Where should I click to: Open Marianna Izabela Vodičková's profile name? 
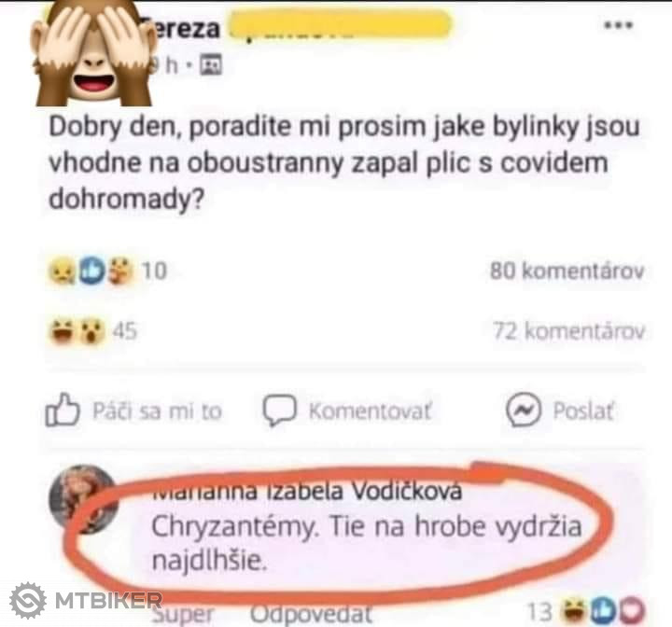click(x=307, y=491)
